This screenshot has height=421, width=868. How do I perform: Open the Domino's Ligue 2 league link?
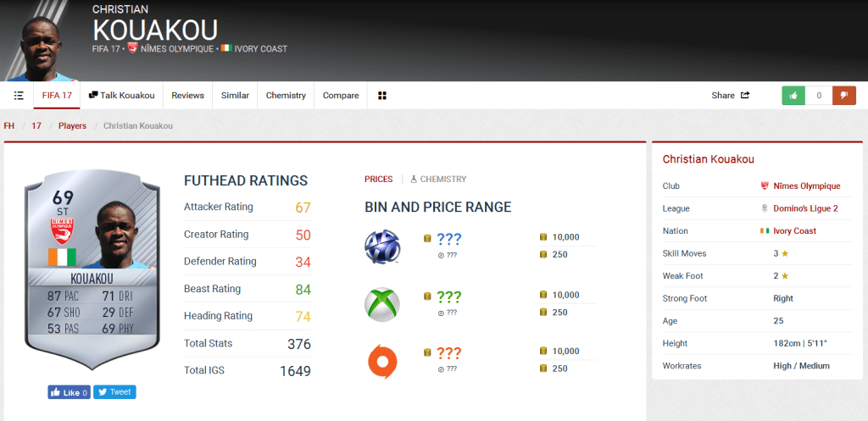pyautogui.click(x=812, y=208)
